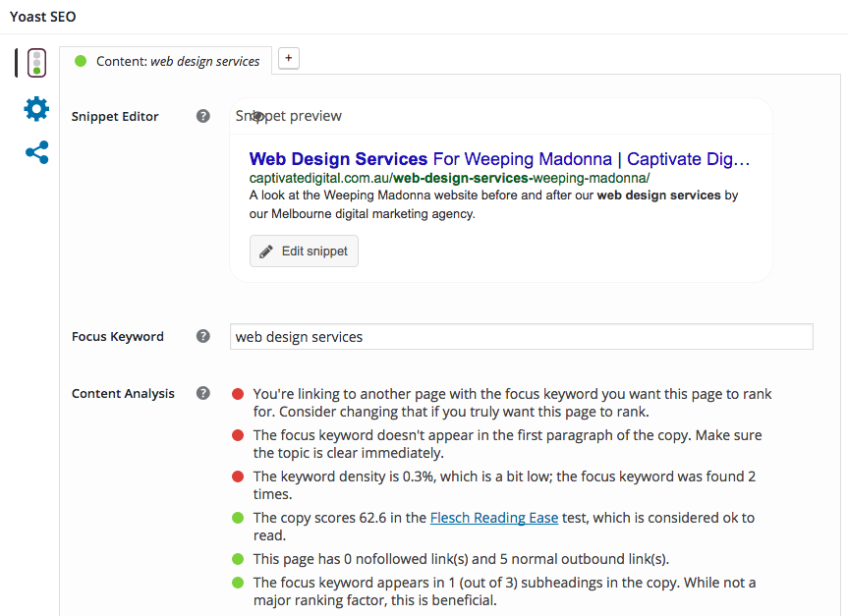Click text 'The keyword density is 0.3%'
The width and height of the screenshot is (848, 616).
point(343,476)
